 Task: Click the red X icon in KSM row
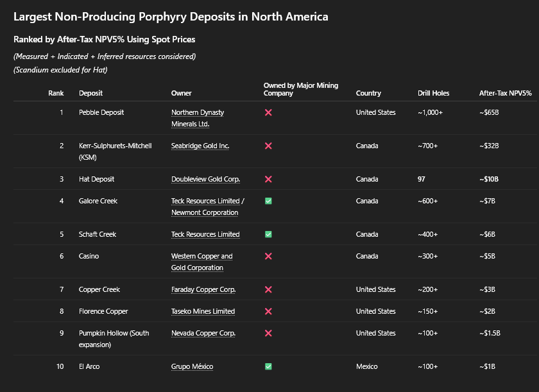coord(268,146)
